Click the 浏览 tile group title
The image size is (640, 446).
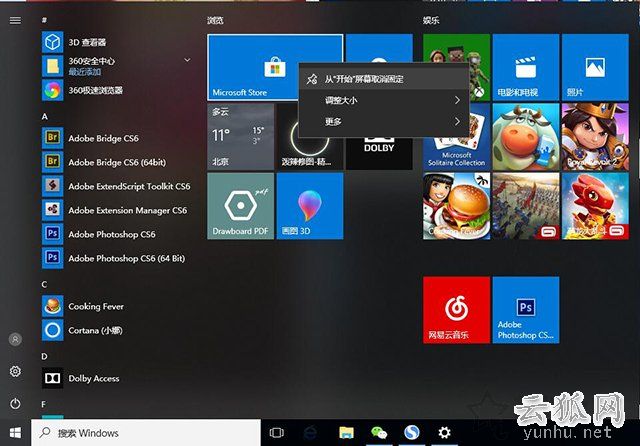(x=215, y=20)
